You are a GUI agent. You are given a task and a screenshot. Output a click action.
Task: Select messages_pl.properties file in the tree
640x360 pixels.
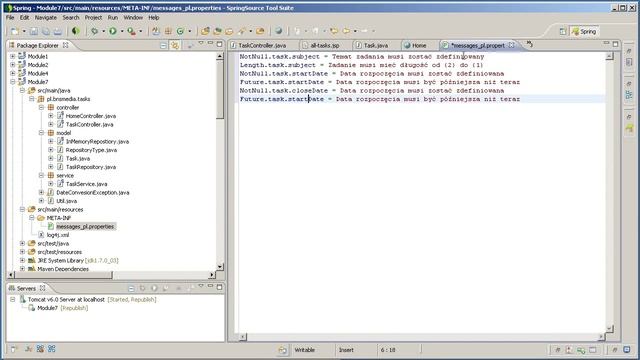click(x=85, y=227)
